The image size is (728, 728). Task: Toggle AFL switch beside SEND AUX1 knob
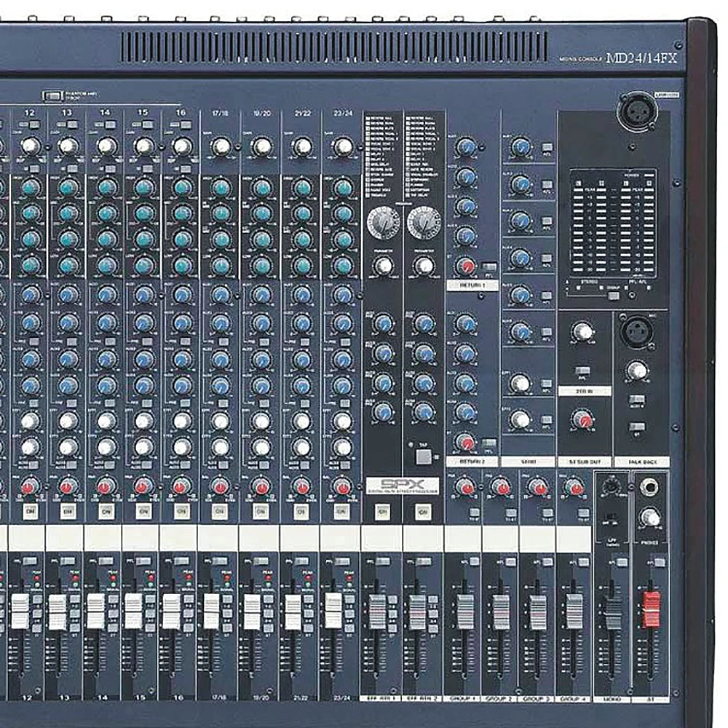(547, 147)
